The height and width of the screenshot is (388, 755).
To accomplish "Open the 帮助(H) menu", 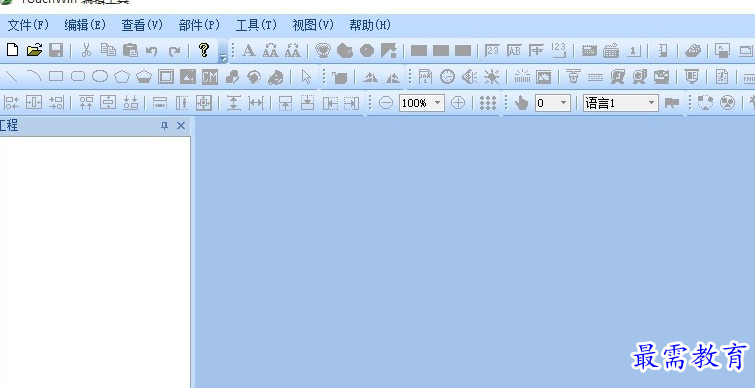I will tap(370, 25).
